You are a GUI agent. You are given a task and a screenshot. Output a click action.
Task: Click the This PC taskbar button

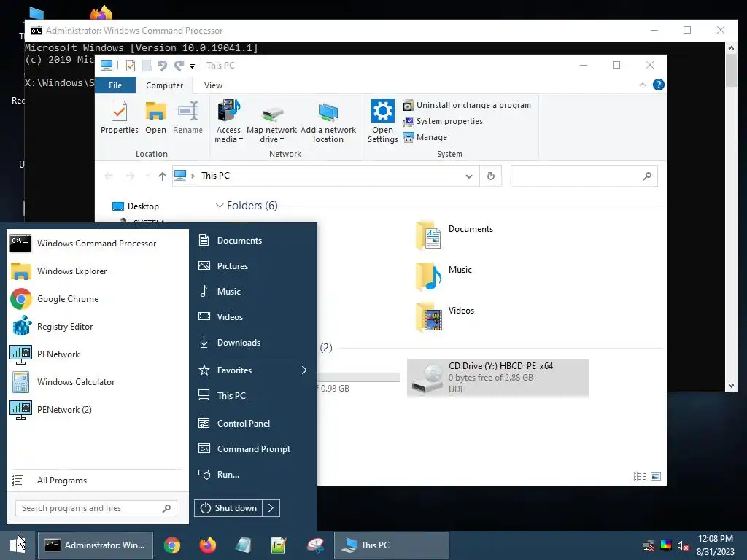tap(392, 545)
